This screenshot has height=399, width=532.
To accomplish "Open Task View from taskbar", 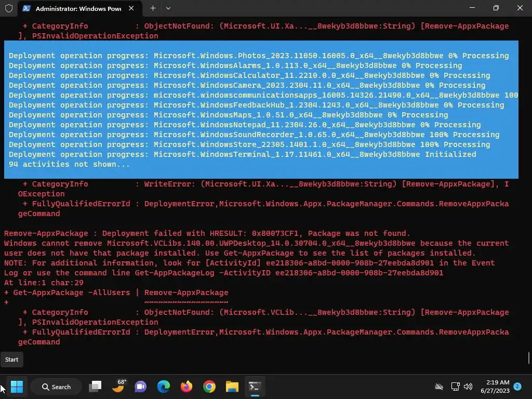I will click(96, 387).
